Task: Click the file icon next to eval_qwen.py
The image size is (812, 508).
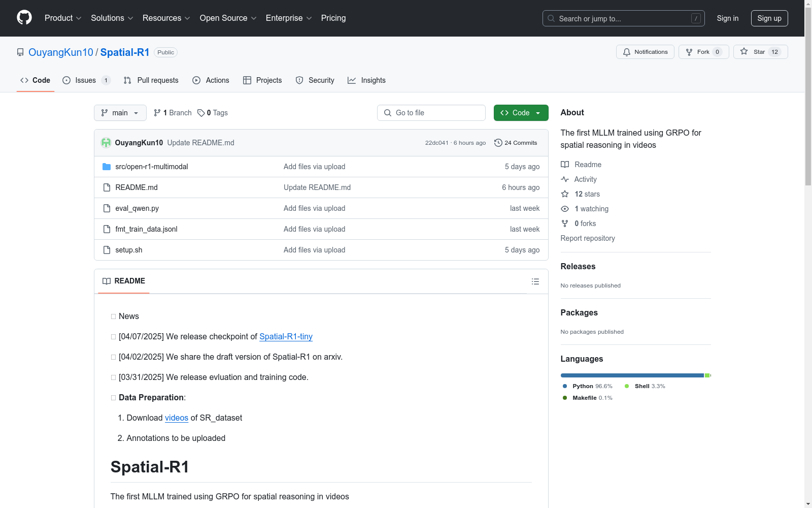Action: click(x=107, y=208)
